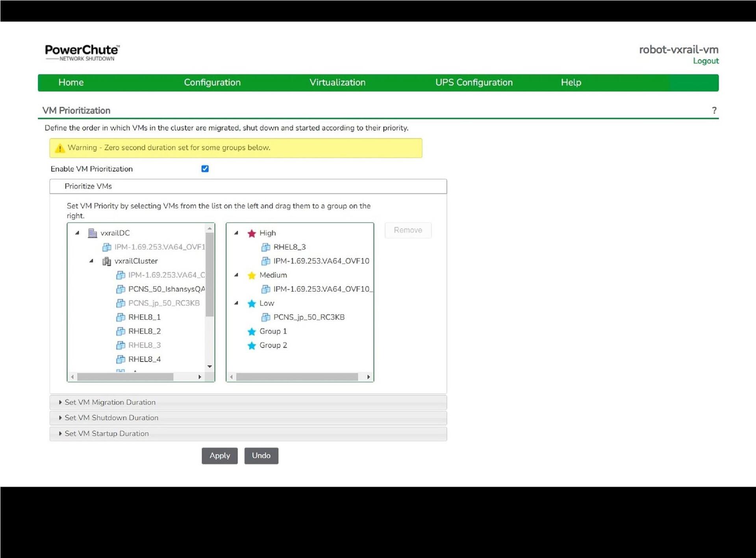Select the Group 2 star icon
This screenshot has height=558, width=756.
coord(252,346)
